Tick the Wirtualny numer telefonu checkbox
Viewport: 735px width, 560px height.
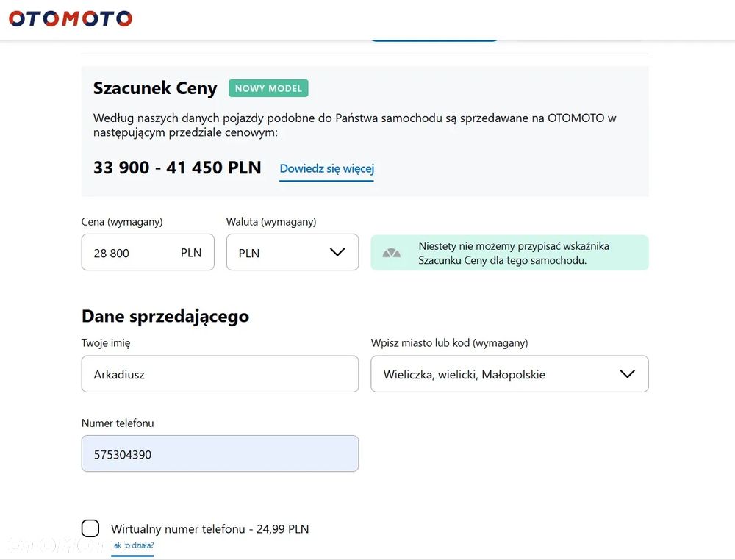pos(90,528)
